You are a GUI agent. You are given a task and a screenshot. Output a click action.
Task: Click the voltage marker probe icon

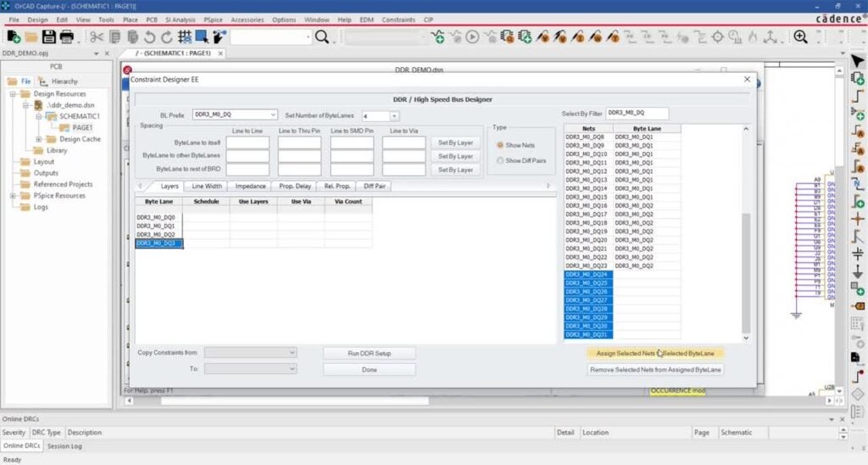coord(542,37)
